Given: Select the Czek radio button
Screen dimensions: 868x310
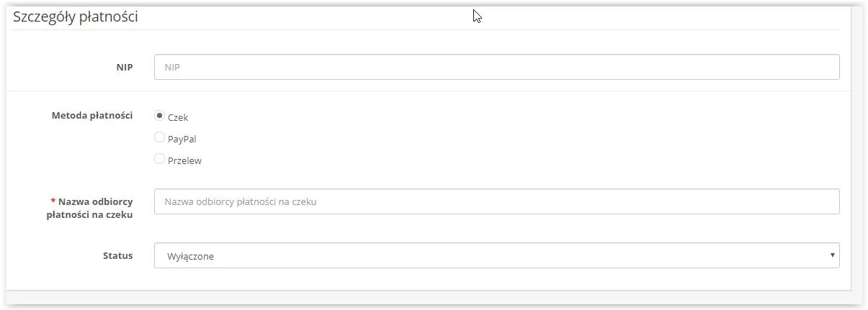Looking at the screenshot, I should coord(160,116).
